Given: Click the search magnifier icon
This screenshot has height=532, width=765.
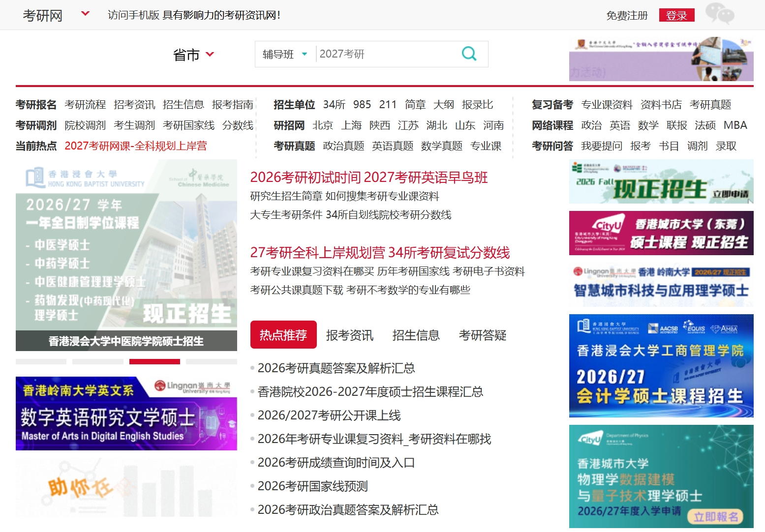Looking at the screenshot, I should click(469, 54).
